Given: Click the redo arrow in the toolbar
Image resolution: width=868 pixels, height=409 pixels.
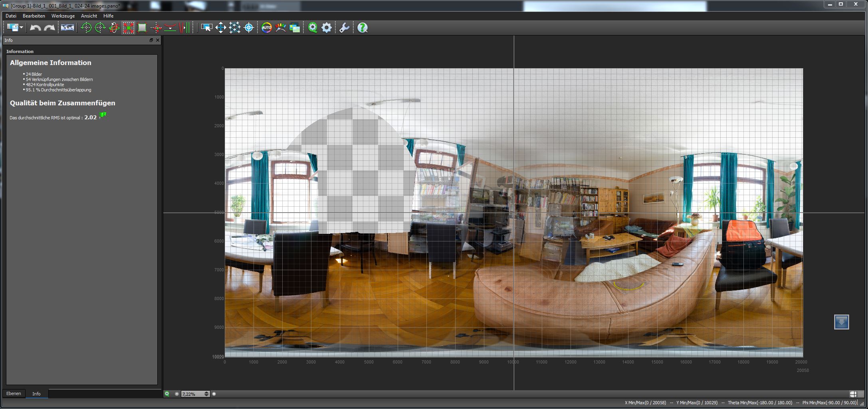Looking at the screenshot, I should 50,28.
